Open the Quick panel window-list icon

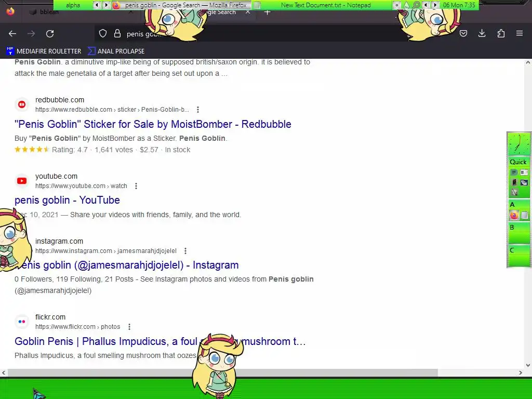point(524,172)
